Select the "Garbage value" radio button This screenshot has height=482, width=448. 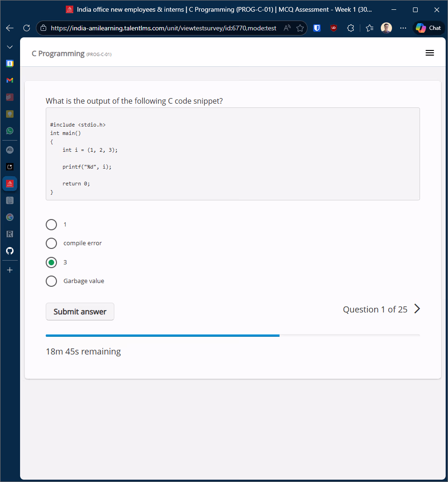coord(51,281)
